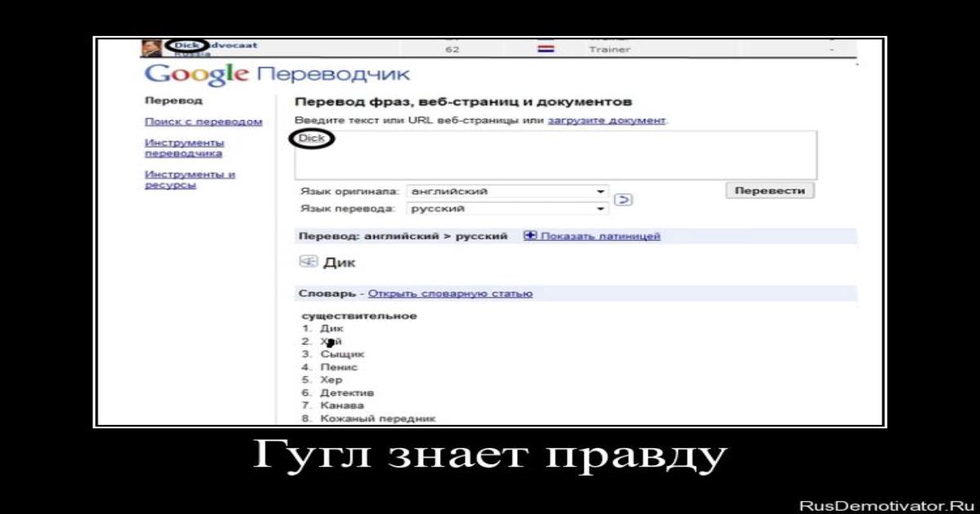Click the plus icon before Показать латиницей
The height and width of the screenshot is (514, 980).
click(530, 236)
